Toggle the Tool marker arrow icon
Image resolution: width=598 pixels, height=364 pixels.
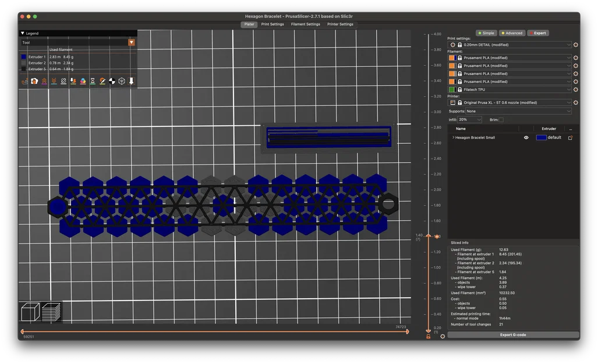(x=131, y=82)
